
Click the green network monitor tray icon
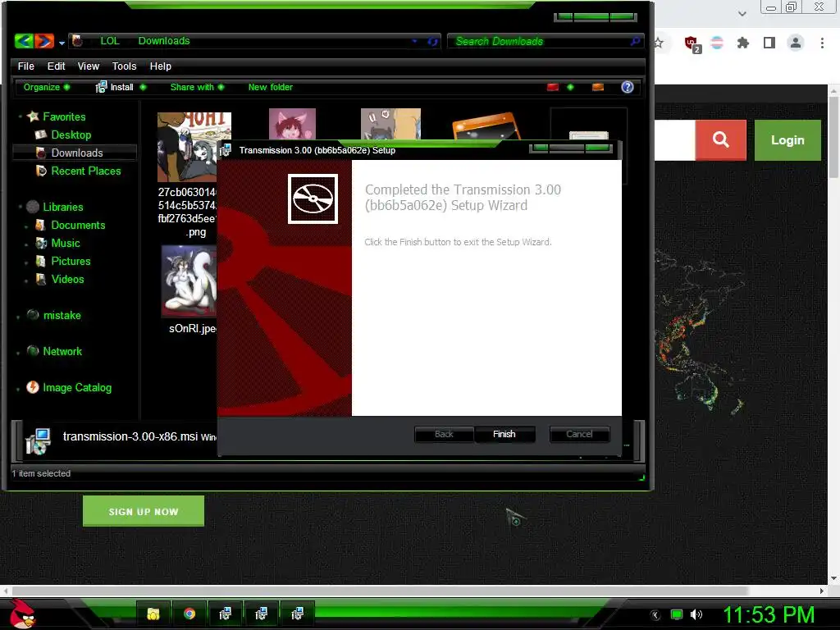[x=677, y=614]
